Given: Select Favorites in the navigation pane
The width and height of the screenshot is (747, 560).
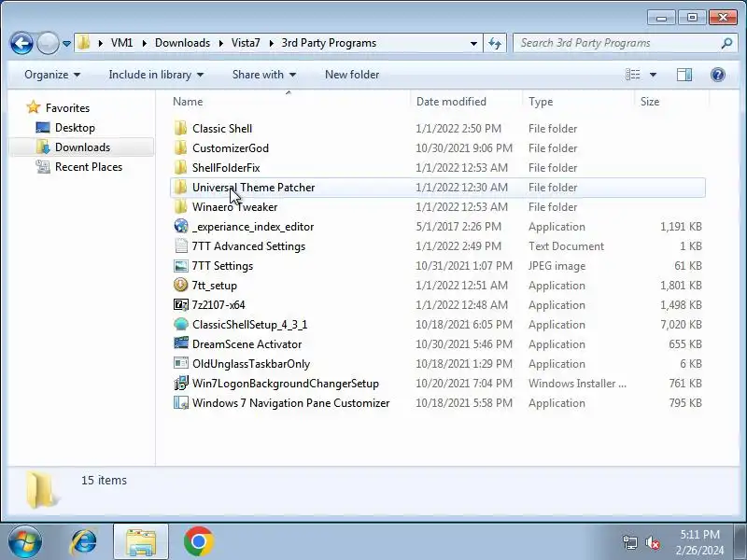Looking at the screenshot, I should [67, 108].
